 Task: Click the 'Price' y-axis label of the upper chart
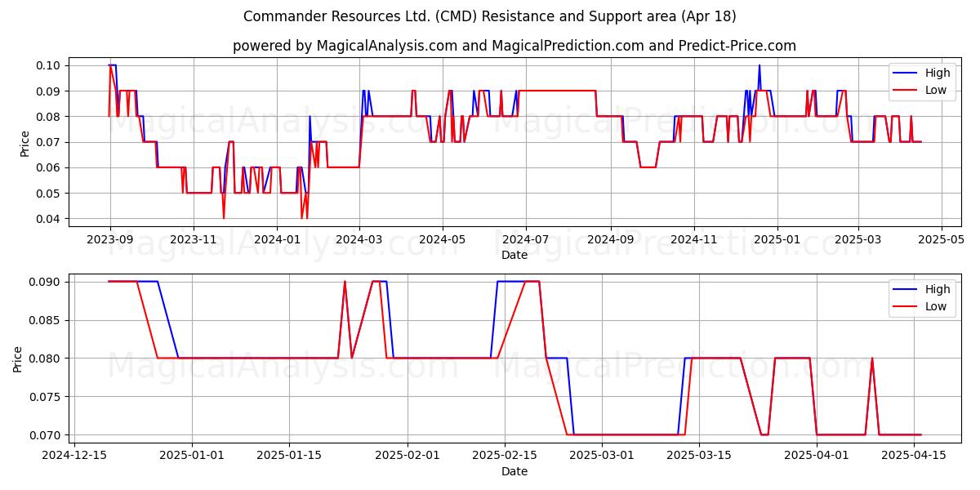pyautogui.click(x=25, y=142)
